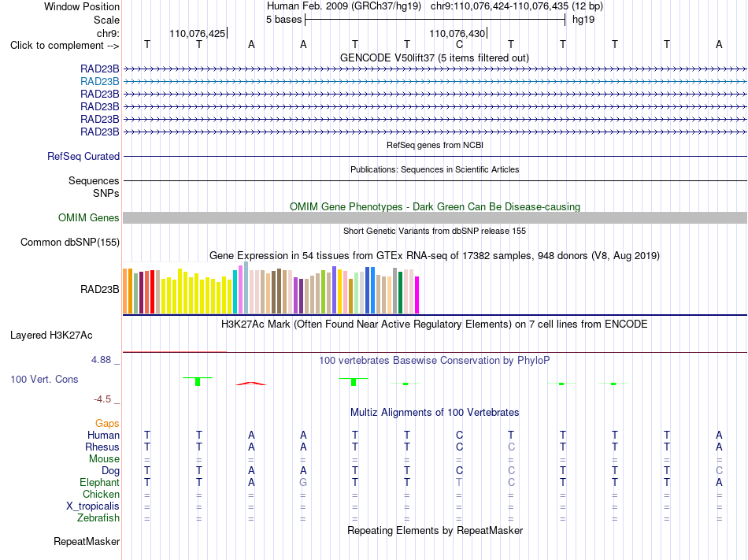Image resolution: width=748 pixels, height=560 pixels.
Task: Open GENCODE V50lift37 track title
Action: 434,57
